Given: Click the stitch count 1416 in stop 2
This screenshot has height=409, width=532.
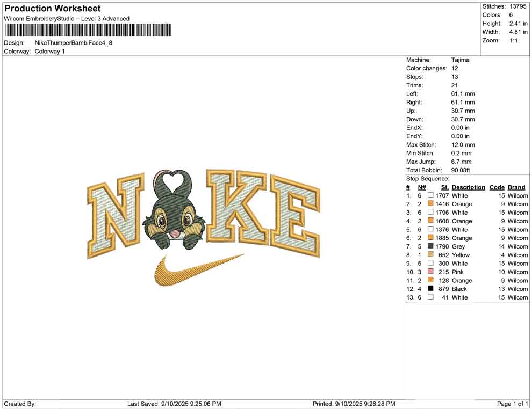Looking at the screenshot, I should coord(442,204).
